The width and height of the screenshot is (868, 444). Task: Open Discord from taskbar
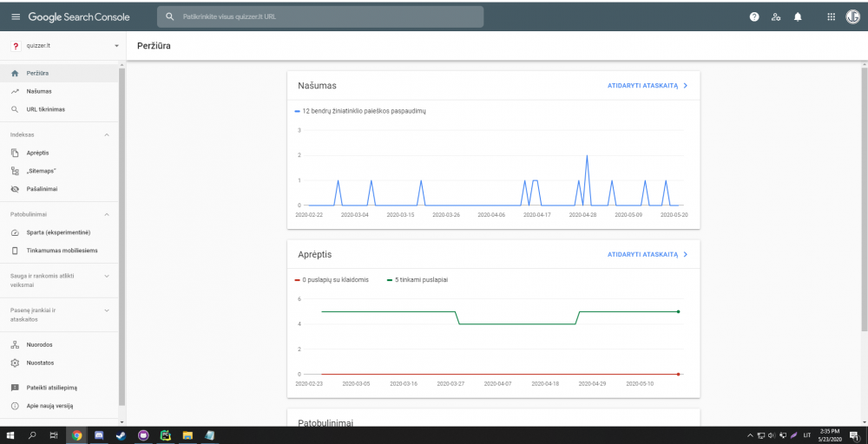(99, 435)
